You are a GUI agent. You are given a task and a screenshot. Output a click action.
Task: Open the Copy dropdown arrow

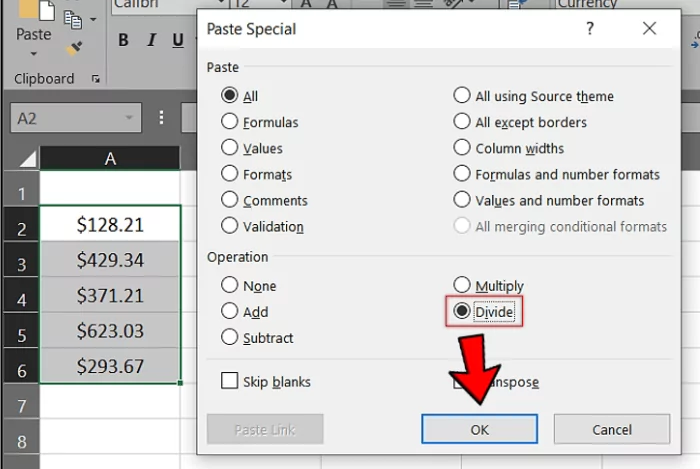point(93,19)
